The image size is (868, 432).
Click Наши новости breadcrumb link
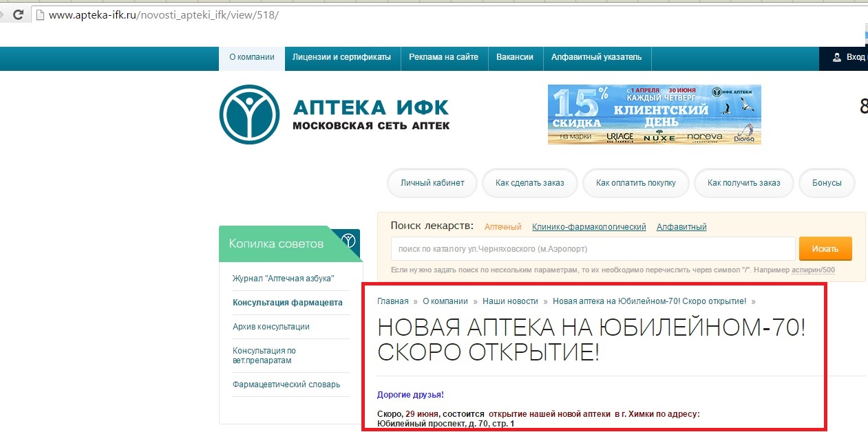[x=510, y=301]
